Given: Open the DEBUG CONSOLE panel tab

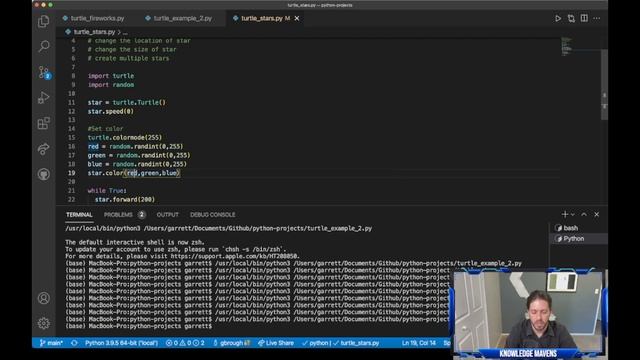Looking at the screenshot, I should [x=212, y=215].
